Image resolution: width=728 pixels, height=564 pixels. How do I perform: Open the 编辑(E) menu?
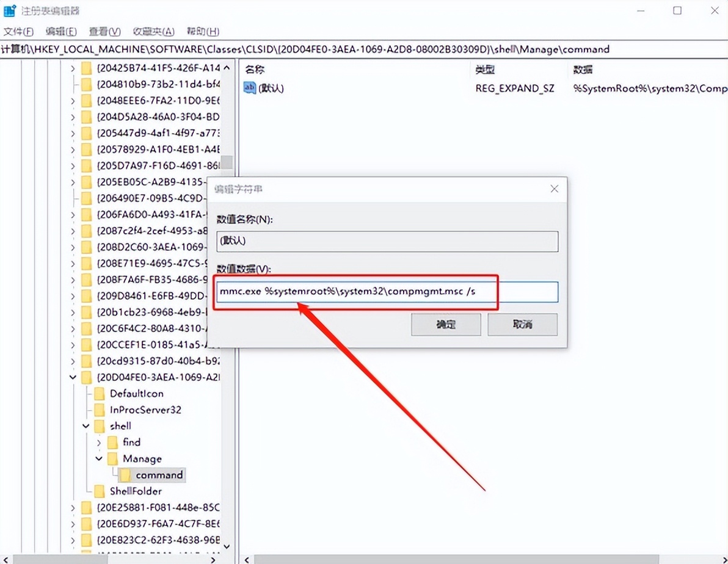[x=61, y=32]
